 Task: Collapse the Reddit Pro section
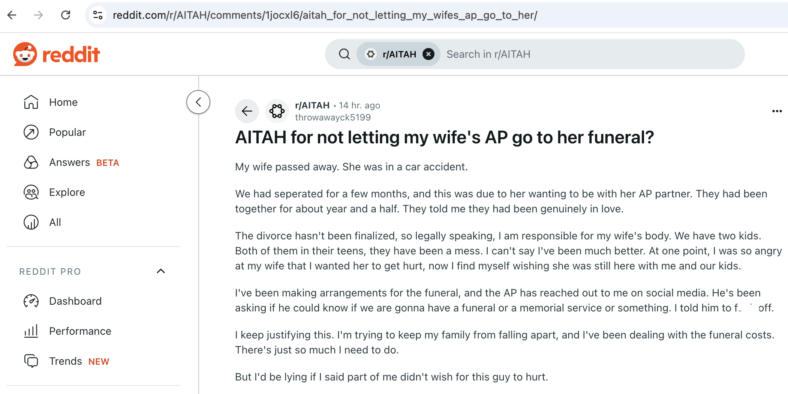tap(161, 271)
